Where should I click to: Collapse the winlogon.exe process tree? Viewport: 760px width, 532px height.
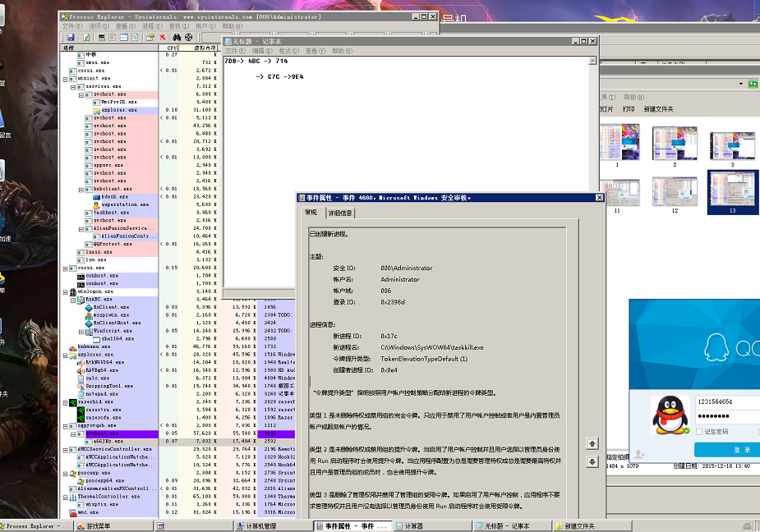point(66,292)
